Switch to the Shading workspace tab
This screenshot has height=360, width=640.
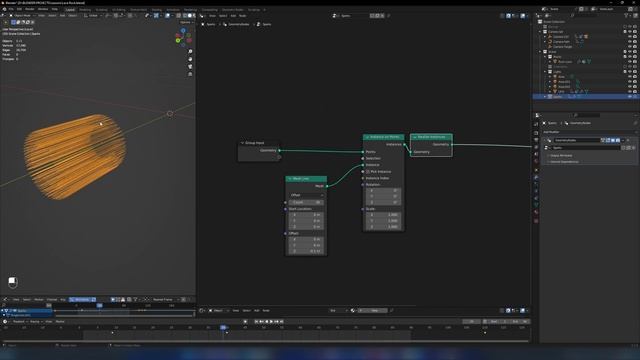click(x=156, y=9)
